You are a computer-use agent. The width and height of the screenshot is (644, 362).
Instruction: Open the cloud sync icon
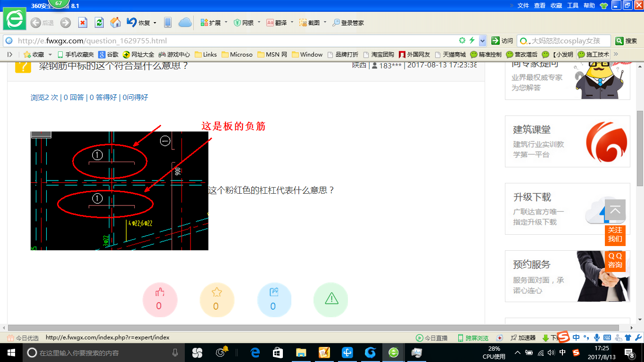click(185, 22)
